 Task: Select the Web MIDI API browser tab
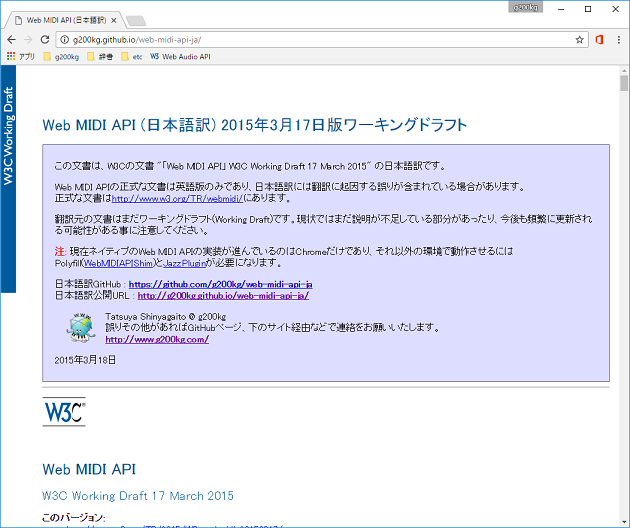65,19
